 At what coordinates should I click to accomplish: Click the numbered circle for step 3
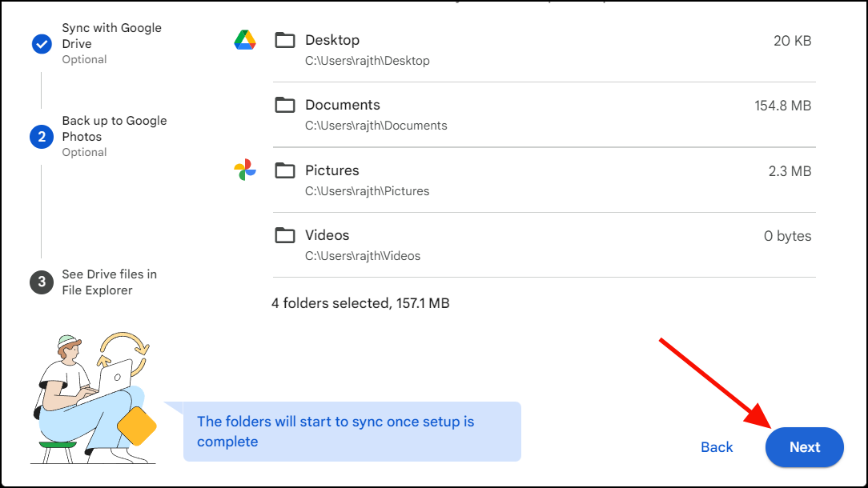click(x=42, y=282)
